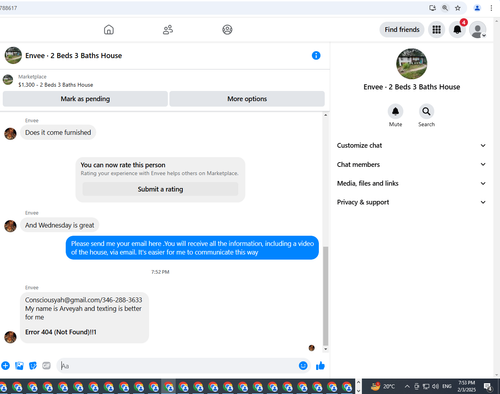Viewport: 500px width, 394px height.
Task: Show hidden system tray icons
Action: pos(407,386)
